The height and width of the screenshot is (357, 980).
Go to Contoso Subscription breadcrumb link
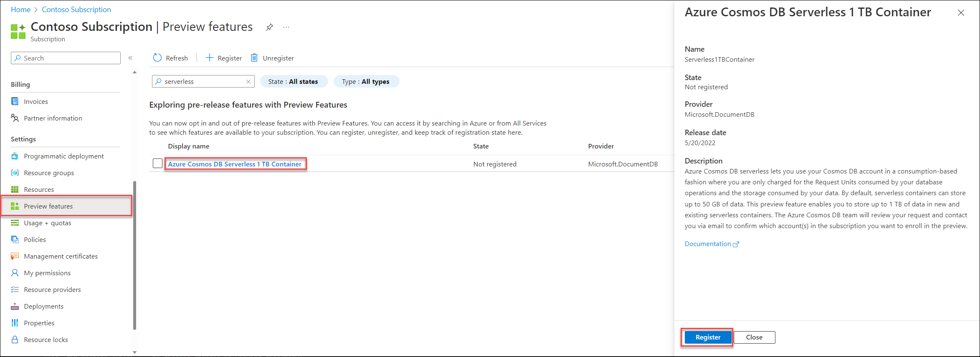point(76,10)
